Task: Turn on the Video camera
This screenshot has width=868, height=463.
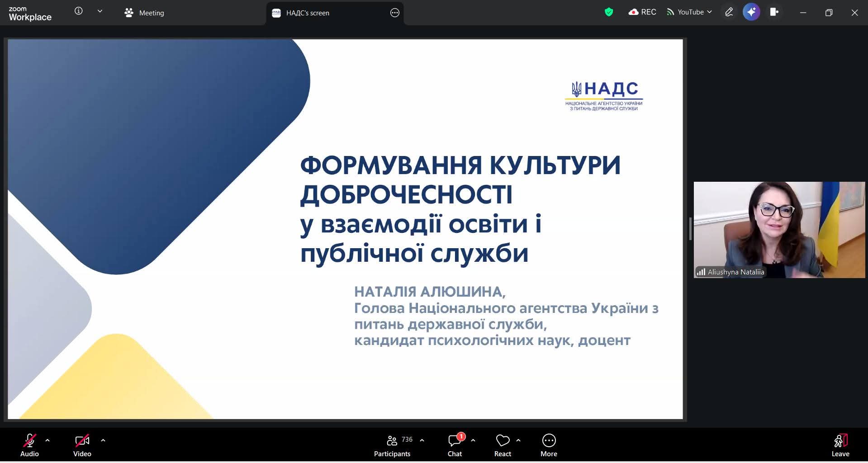Action: pos(82,445)
